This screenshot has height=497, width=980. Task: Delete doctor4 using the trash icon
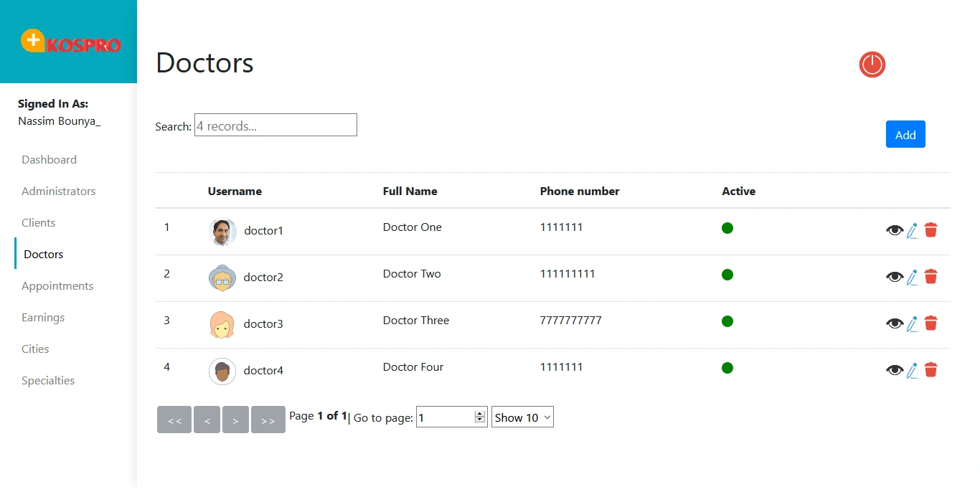coord(931,370)
